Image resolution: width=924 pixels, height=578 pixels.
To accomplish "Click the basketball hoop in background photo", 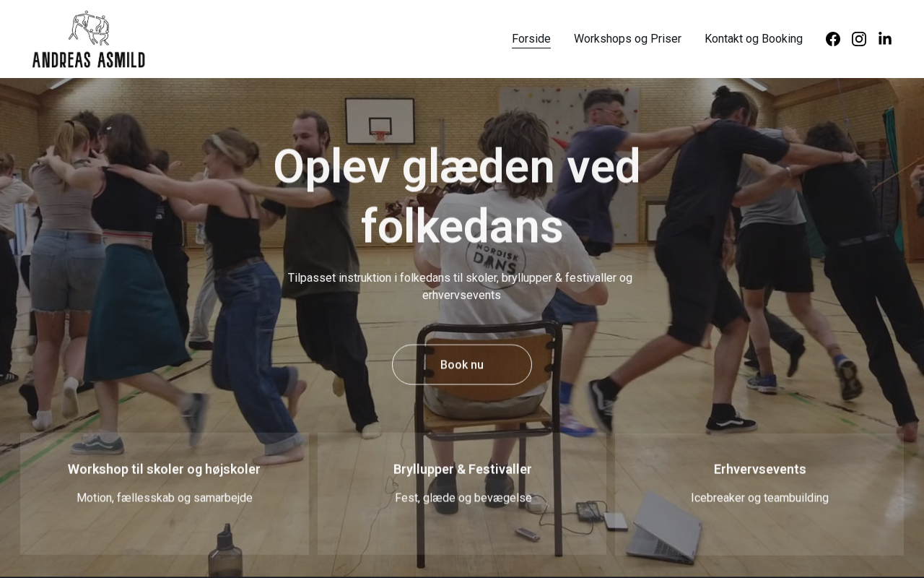I will tap(378, 123).
